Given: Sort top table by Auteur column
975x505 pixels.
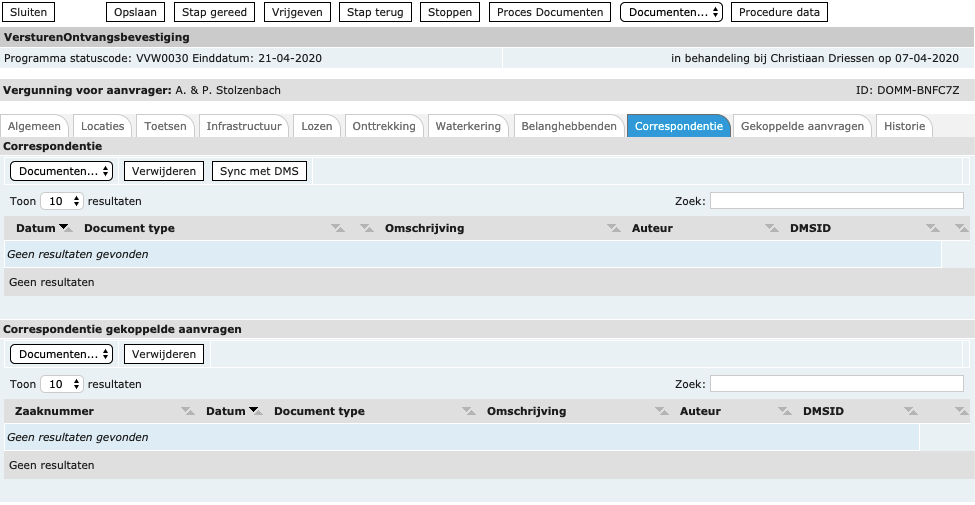Looking at the screenshot, I should (x=652, y=228).
